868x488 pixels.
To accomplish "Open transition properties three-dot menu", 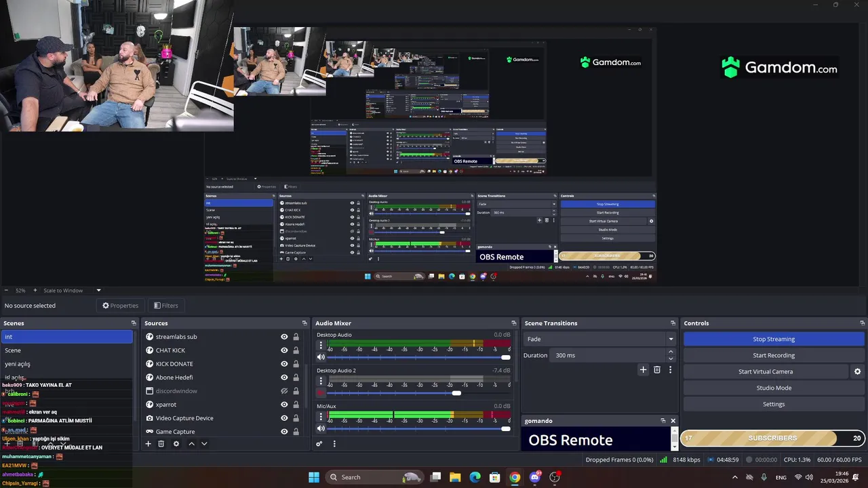I will [670, 369].
